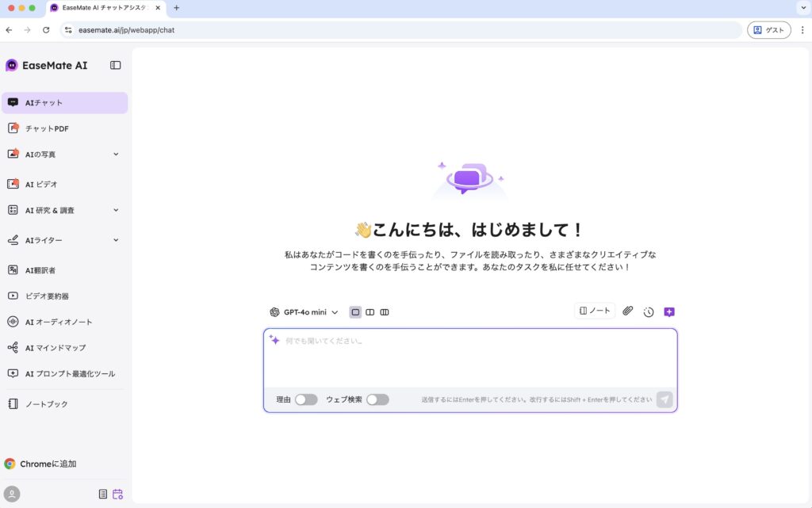Enable the ウェブ検索 web search toggle
This screenshot has width=812, height=508.
(377, 399)
